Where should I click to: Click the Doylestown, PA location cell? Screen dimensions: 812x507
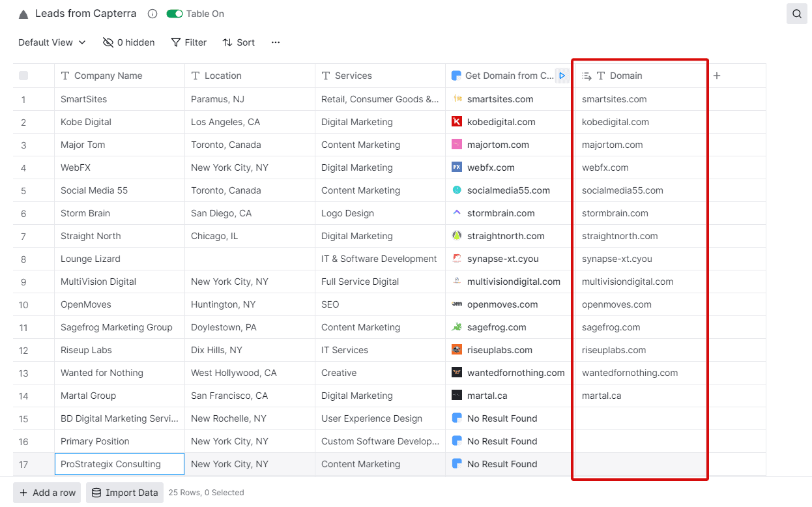(x=250, y=327)
